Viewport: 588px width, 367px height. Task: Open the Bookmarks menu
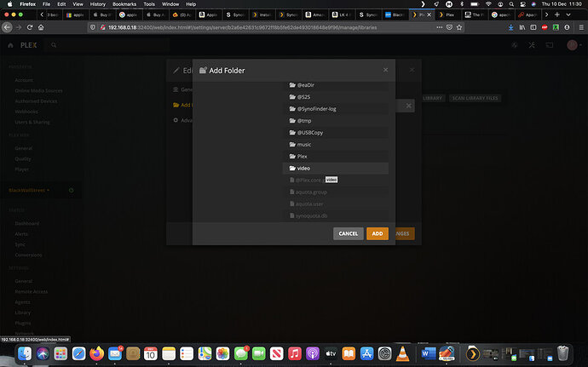point(124,4)
